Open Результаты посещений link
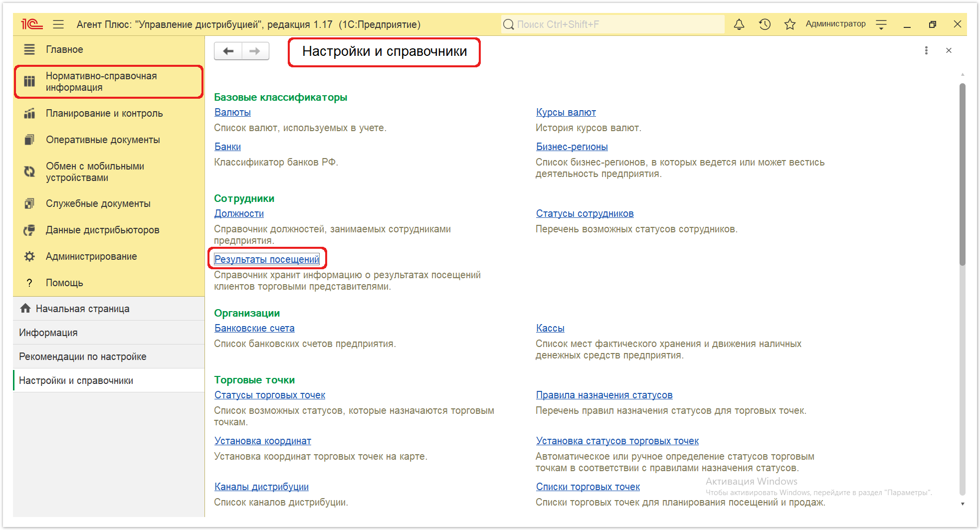 pyautogui.click(x=267, y=259)
